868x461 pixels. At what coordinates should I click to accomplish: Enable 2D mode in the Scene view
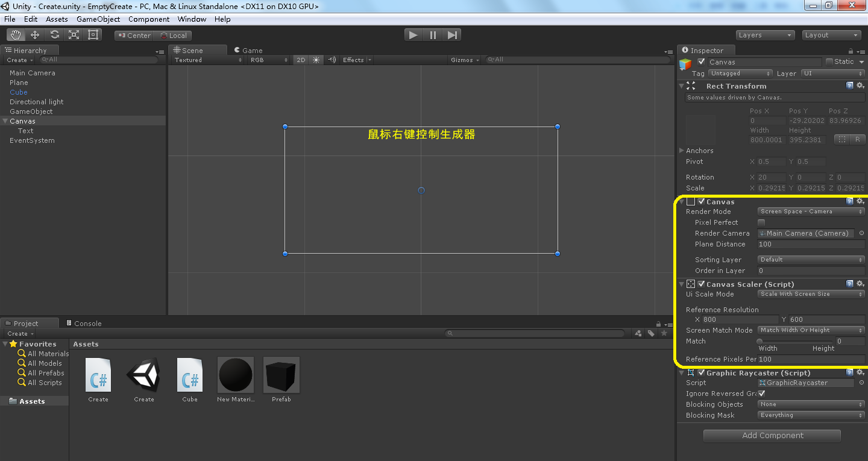[301, 60]
